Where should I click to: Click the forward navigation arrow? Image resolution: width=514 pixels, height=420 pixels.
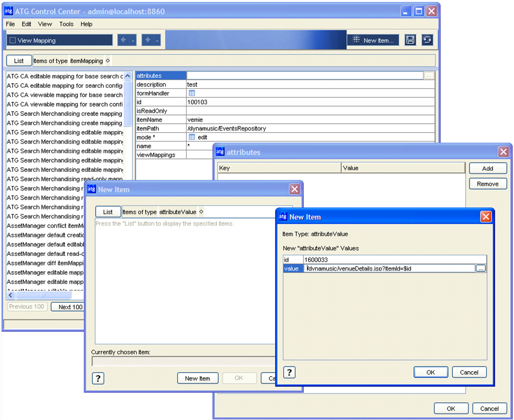147,40
